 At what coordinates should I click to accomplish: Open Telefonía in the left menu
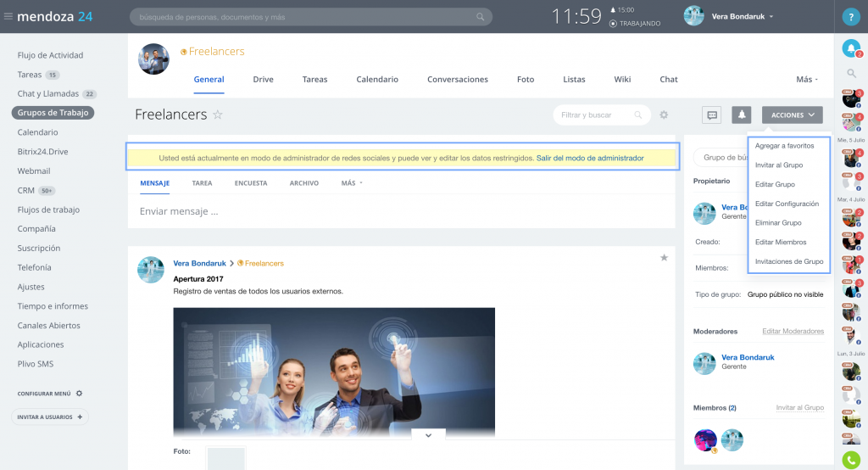34,267
